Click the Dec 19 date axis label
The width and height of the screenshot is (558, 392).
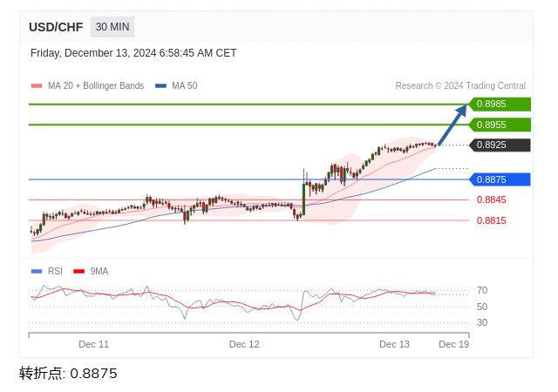[x=453, y=344]
